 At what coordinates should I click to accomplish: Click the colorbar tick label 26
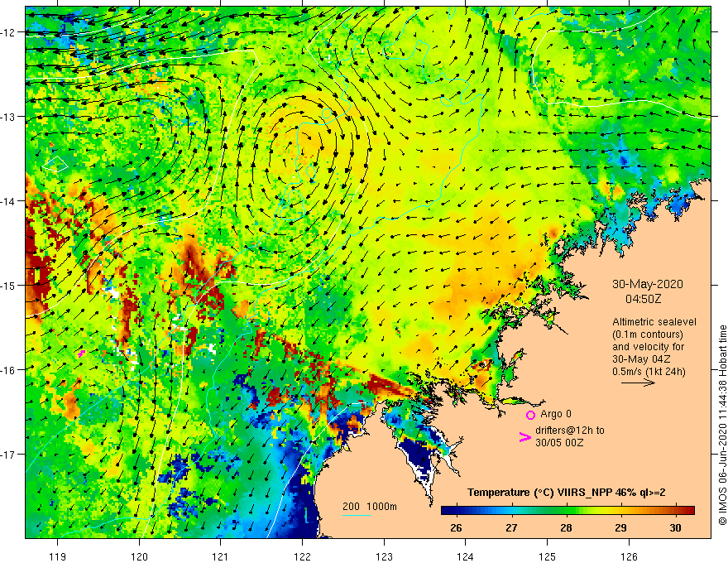click(x=456, y=527)
